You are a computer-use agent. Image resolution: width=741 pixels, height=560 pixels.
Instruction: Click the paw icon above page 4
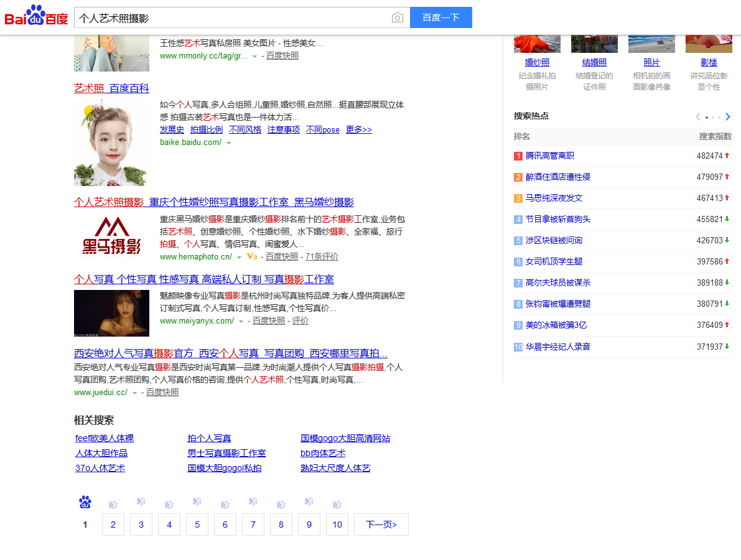[x=169, y=505]
